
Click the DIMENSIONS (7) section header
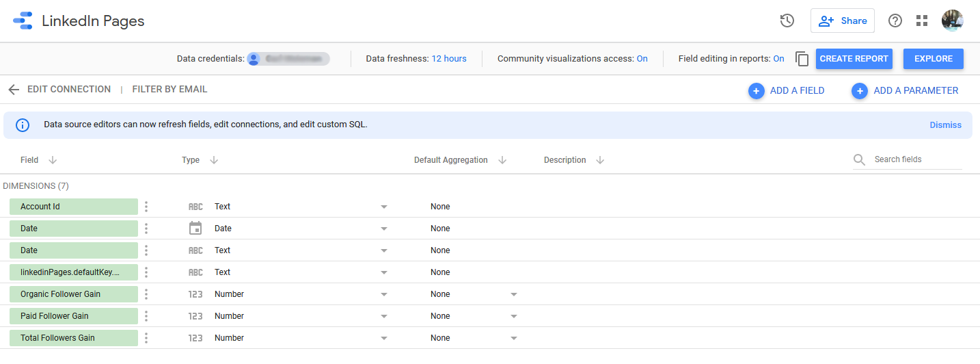(x=36, y=186)
